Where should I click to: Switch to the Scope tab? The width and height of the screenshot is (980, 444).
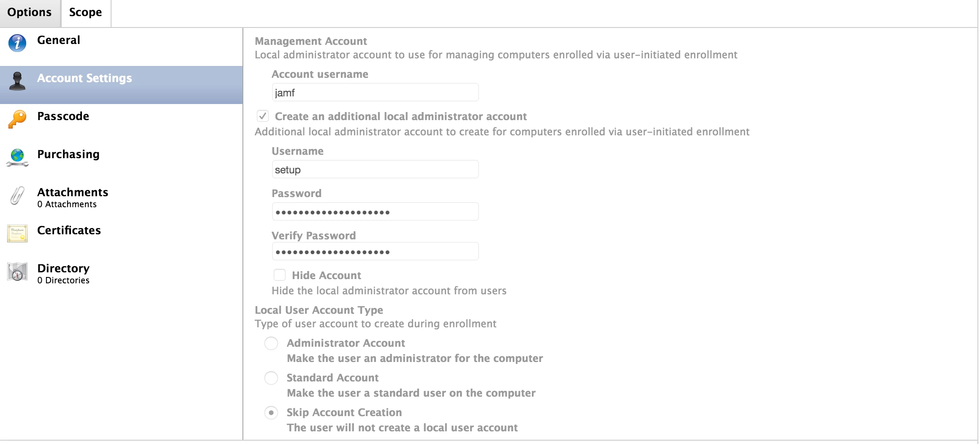[86, 13]
